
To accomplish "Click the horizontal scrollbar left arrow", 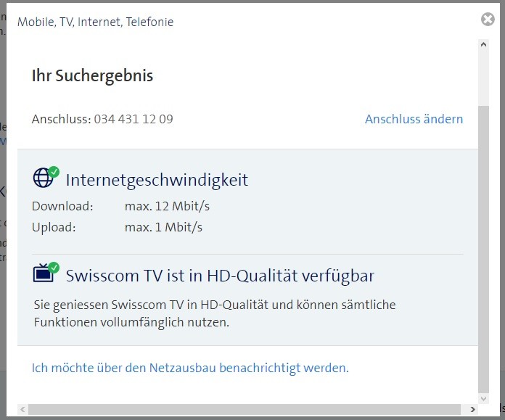I will 22,409.
